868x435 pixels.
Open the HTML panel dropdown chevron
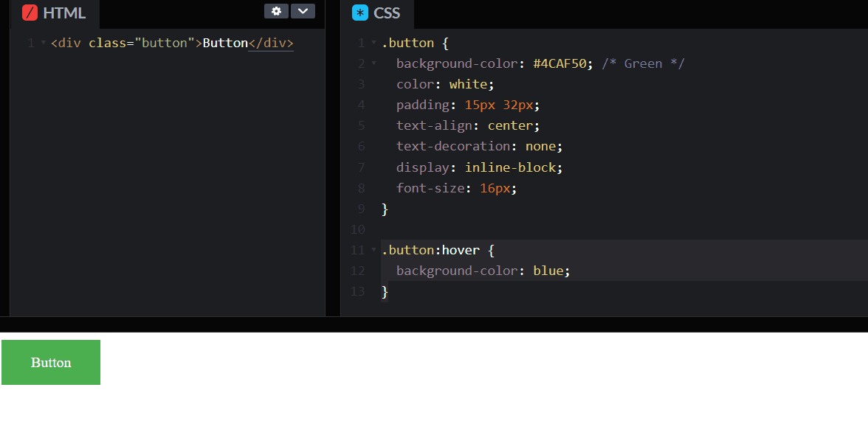303,11
